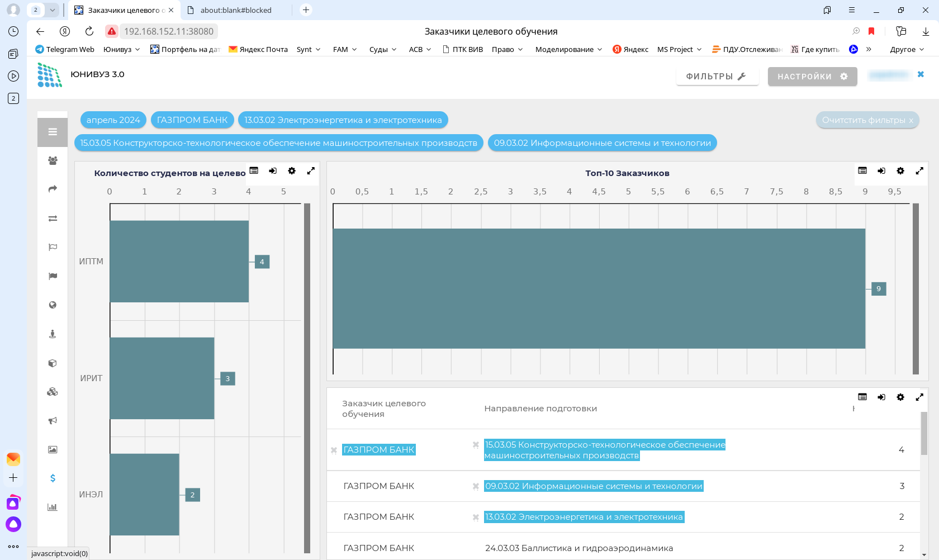The width and height of the screenshot is (939, 560).
Task: Click the megaphone sidebar icon
Action: pos(53,421)
